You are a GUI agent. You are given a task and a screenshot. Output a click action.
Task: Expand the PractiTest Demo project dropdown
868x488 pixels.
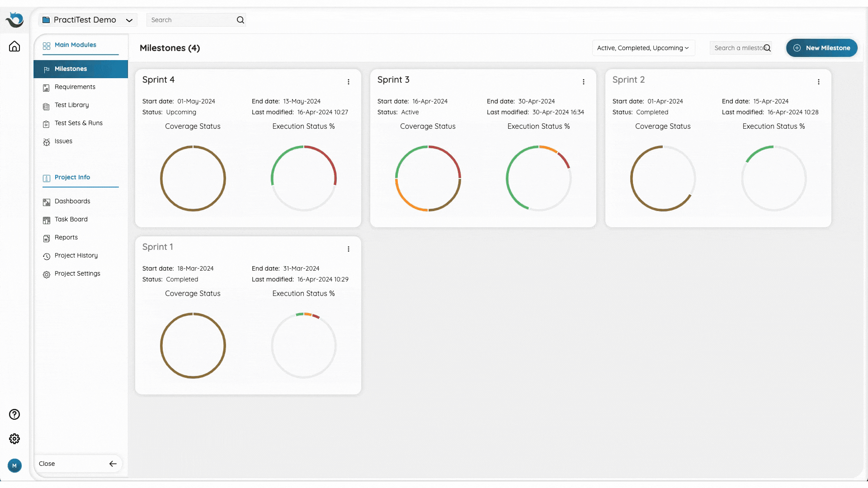click(x=129, y=20)
